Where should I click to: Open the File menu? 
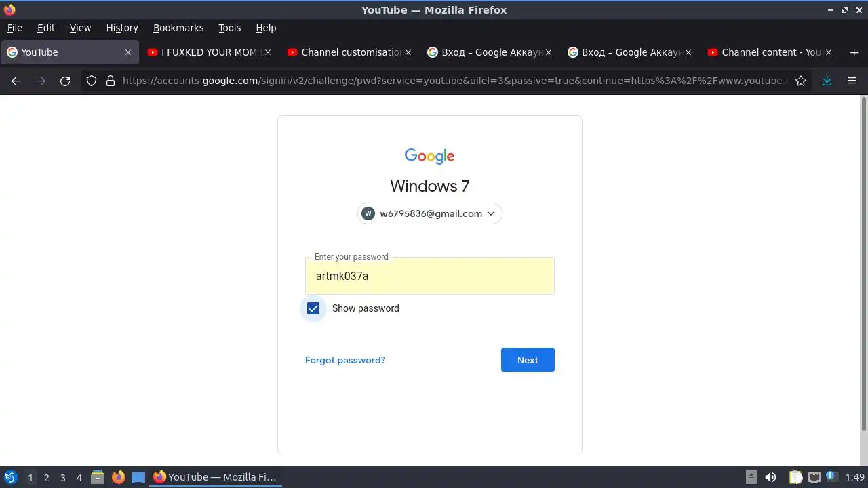(14, 28)
